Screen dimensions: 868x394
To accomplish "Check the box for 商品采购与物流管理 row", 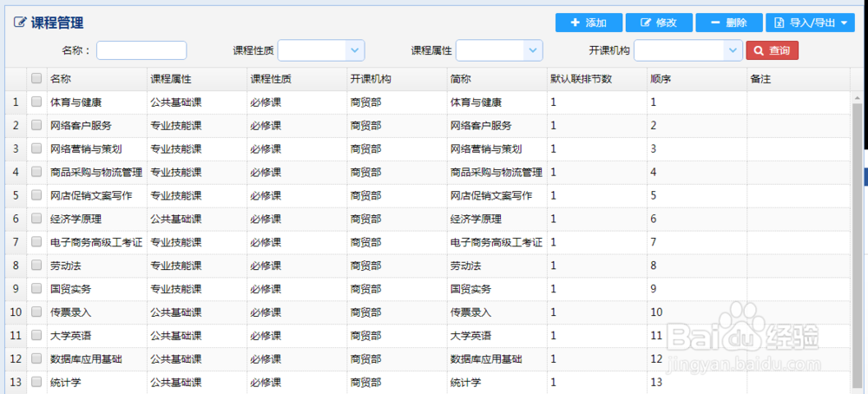I will (36, 172).
